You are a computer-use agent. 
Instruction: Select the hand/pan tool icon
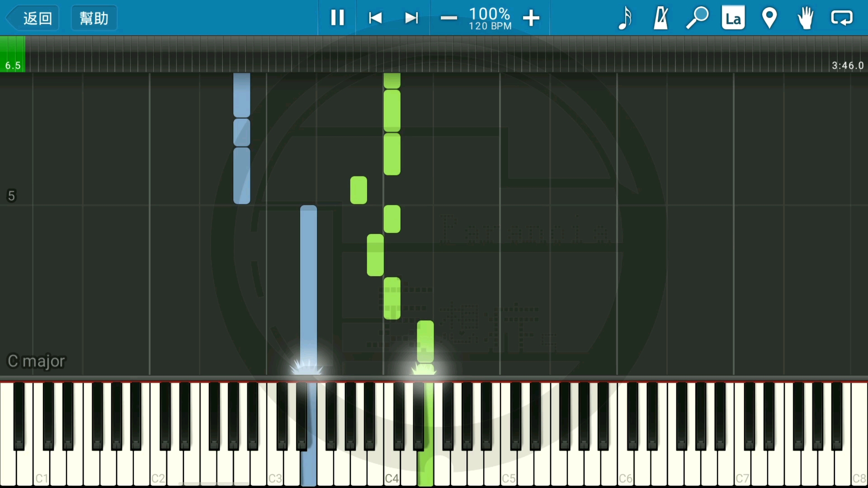[806, 17]
